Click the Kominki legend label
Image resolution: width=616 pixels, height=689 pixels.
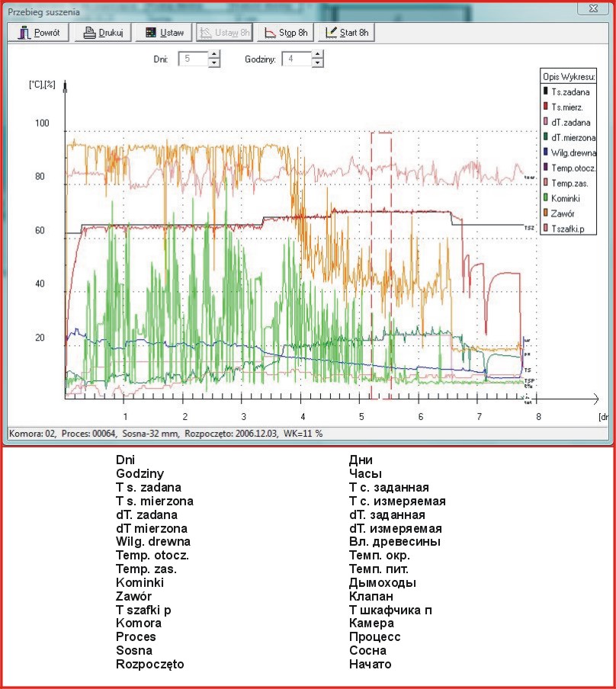pos(566,198)
